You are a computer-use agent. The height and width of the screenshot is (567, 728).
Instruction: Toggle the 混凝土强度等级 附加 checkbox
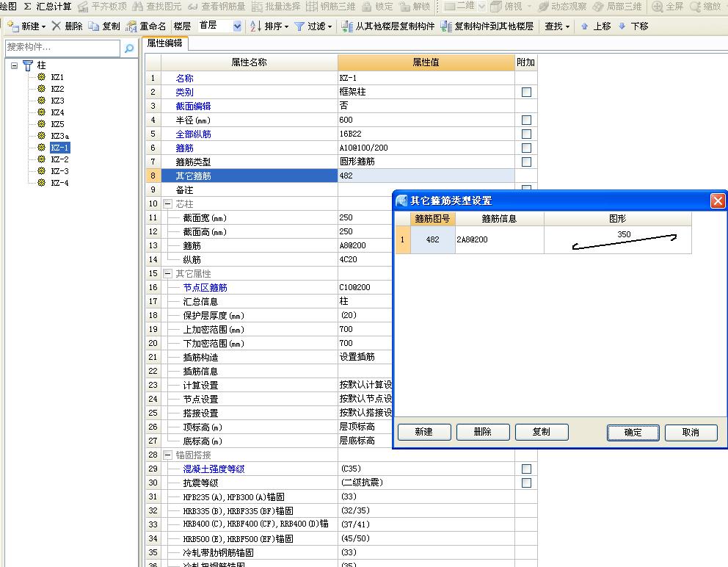[x=526, y=469]
